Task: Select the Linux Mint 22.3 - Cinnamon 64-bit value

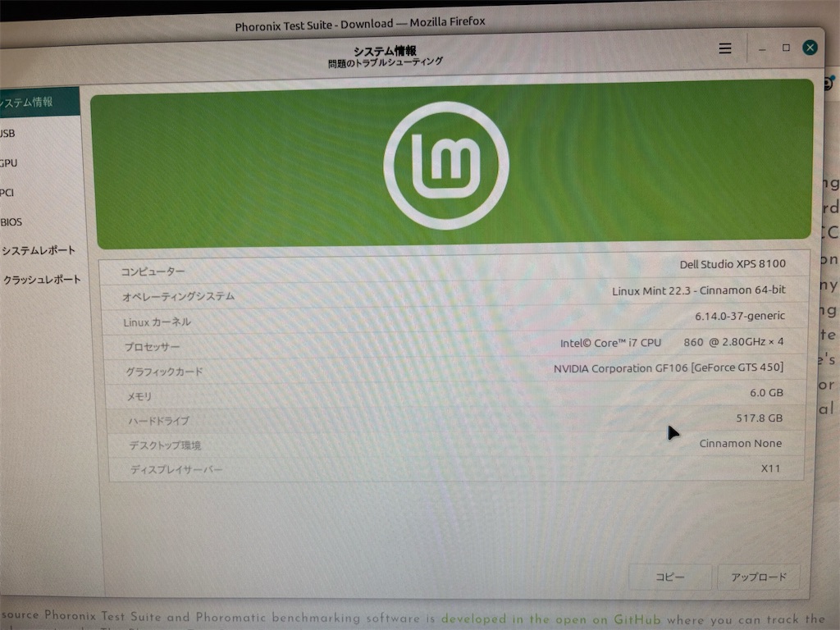Action: pos(699,290)
